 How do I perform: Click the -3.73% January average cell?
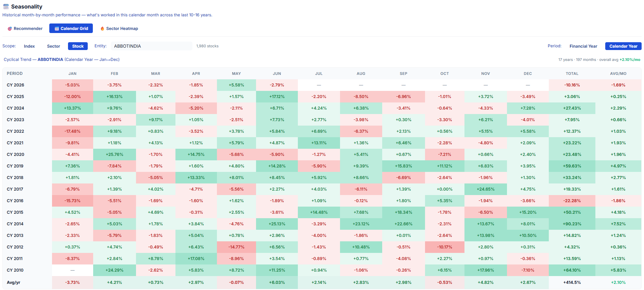point(72,283)
